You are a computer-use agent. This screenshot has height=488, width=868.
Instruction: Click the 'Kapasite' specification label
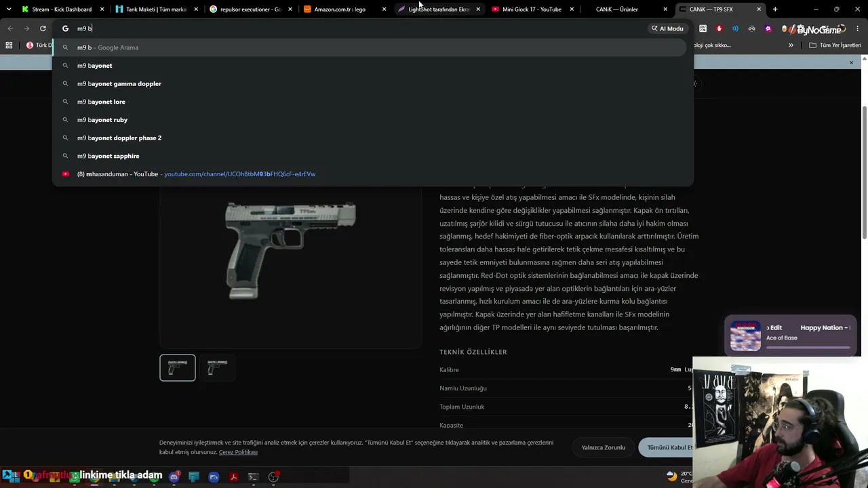(x=451, y=425)
